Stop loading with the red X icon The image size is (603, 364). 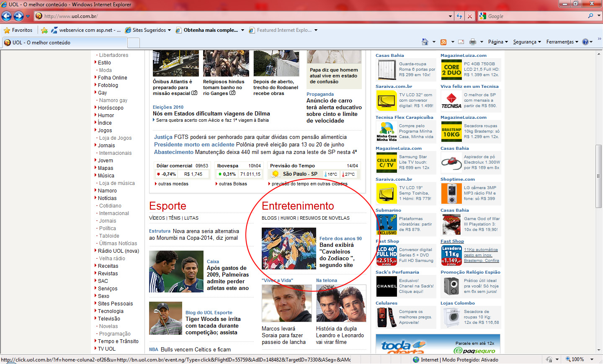coord(470,16)
